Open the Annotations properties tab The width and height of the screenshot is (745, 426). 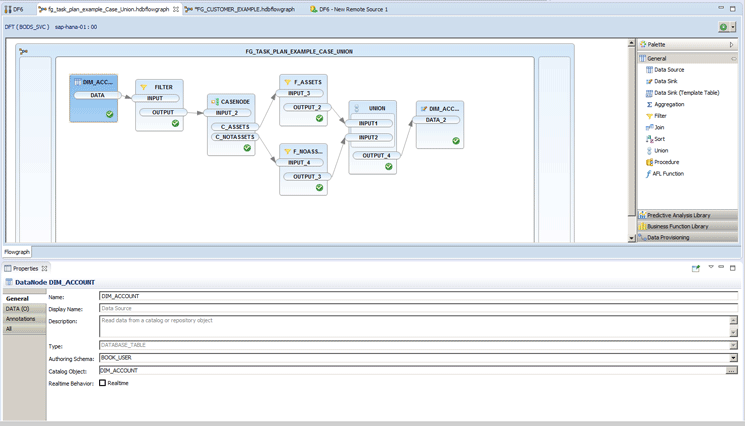[x=20, y=319]
